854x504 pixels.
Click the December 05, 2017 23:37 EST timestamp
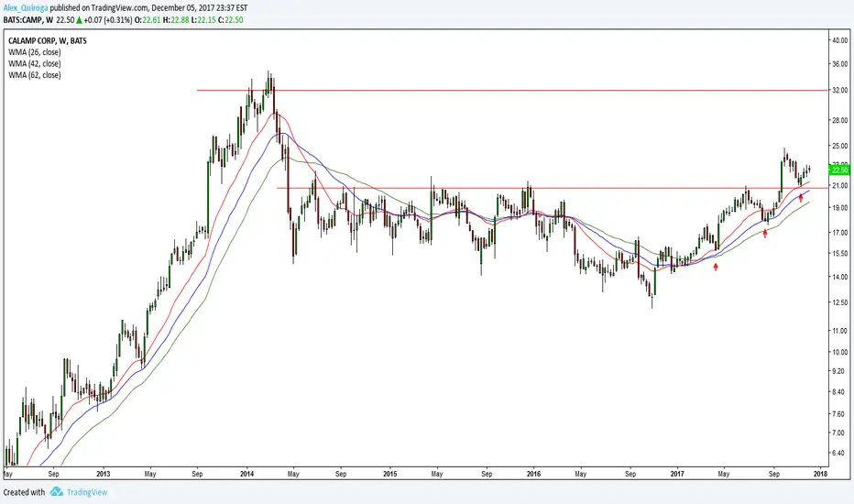coord(200,7)
